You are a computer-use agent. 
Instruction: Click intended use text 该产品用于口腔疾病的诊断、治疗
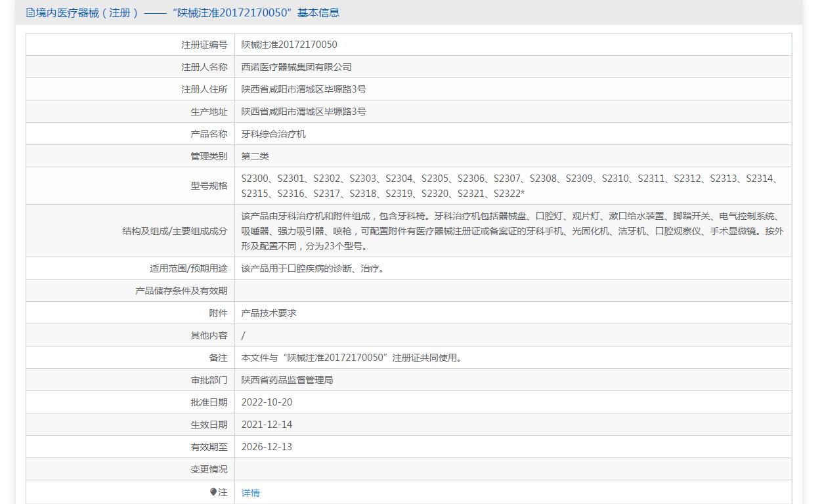(313, 268)
